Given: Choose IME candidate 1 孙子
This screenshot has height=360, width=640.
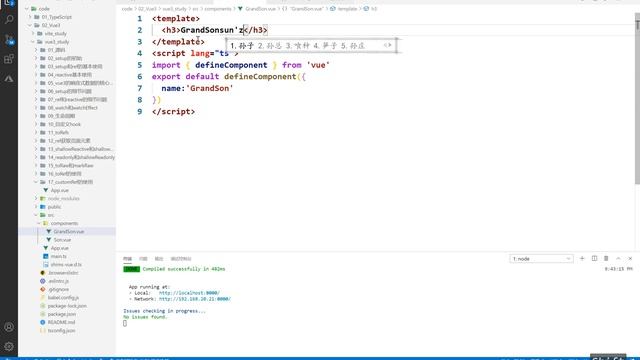Looking at the screenshot, I should pyautogui.click(x=242, y=46).
